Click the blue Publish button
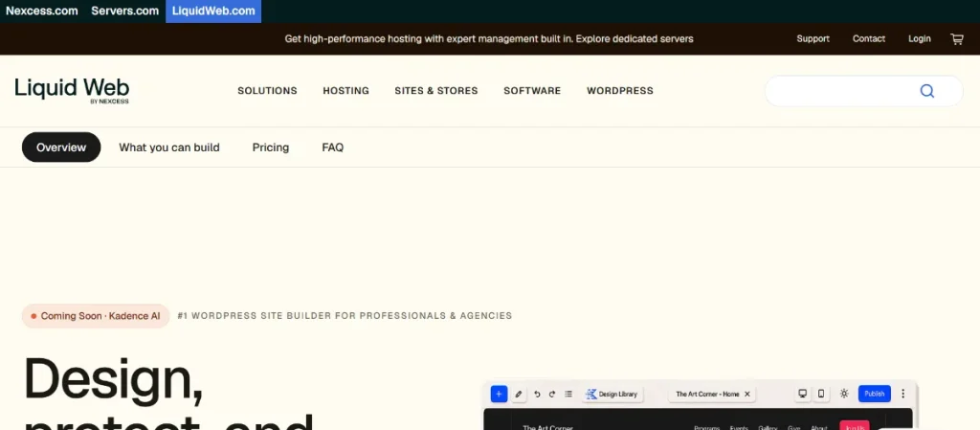This screenshot has height=430, width=980. (875, 394)
